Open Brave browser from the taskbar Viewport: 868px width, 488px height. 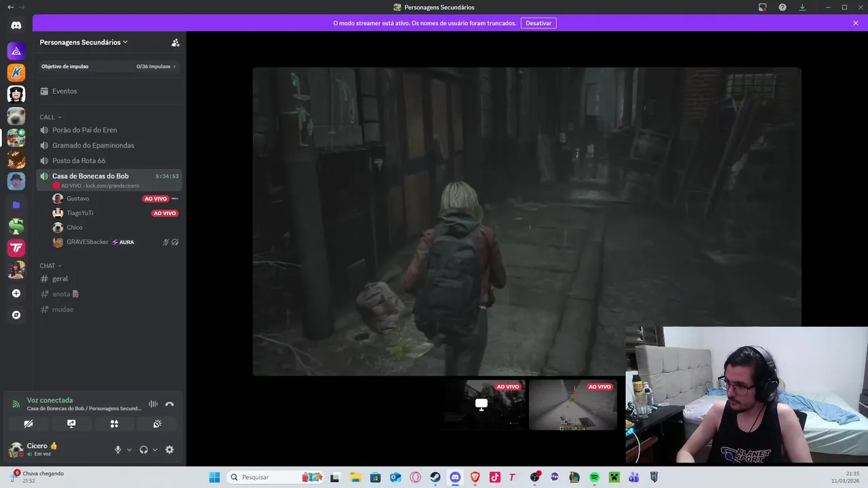475,477
